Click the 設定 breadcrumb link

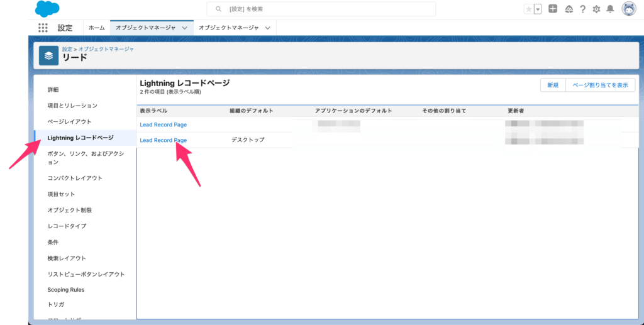67,49
